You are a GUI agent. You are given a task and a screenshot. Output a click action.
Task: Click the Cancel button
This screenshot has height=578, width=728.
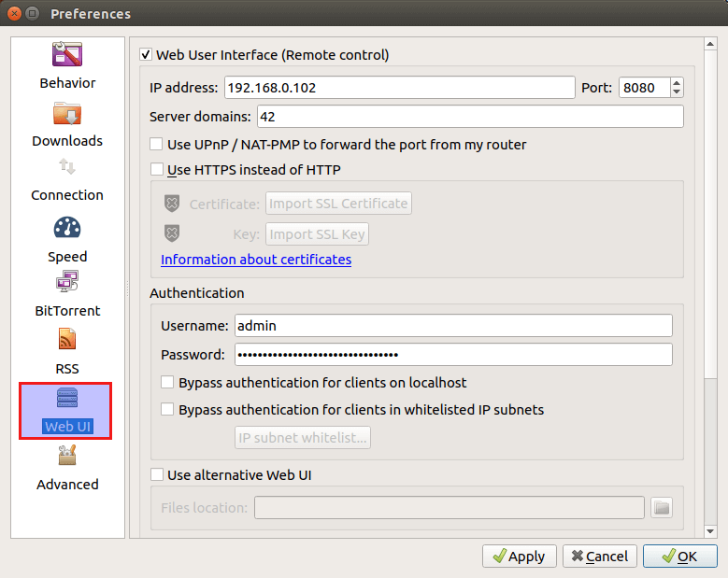click(599, 557)
